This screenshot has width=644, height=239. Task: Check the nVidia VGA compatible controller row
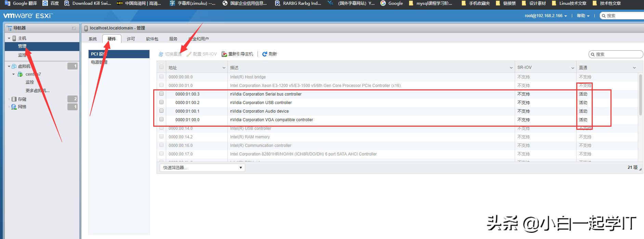pyautogui.click(x=161, y=119)
